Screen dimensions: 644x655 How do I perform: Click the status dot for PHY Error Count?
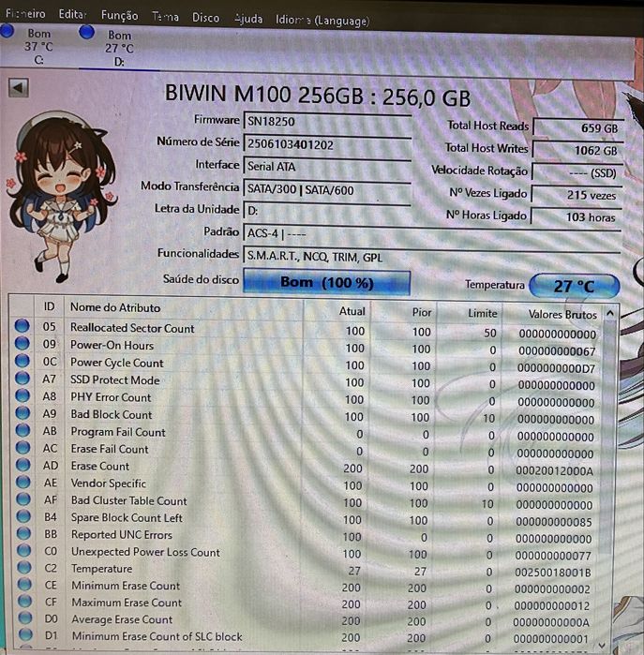[22, 395]
